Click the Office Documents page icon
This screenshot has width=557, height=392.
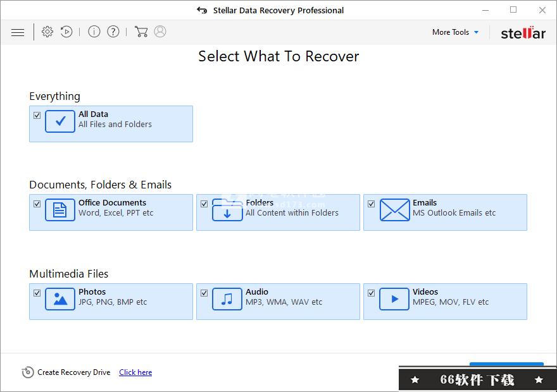click(x=60, y=210)
